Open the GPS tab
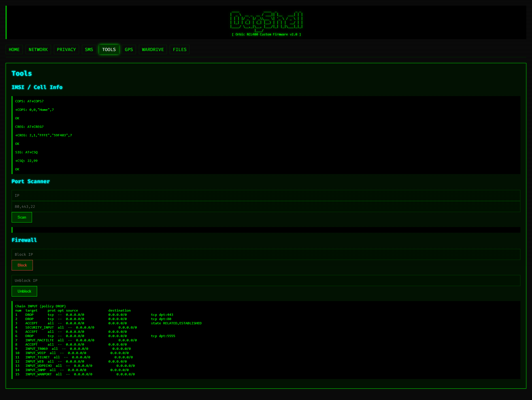The height and width of the screenshot is (400, 532). click(x=129, y=49)
